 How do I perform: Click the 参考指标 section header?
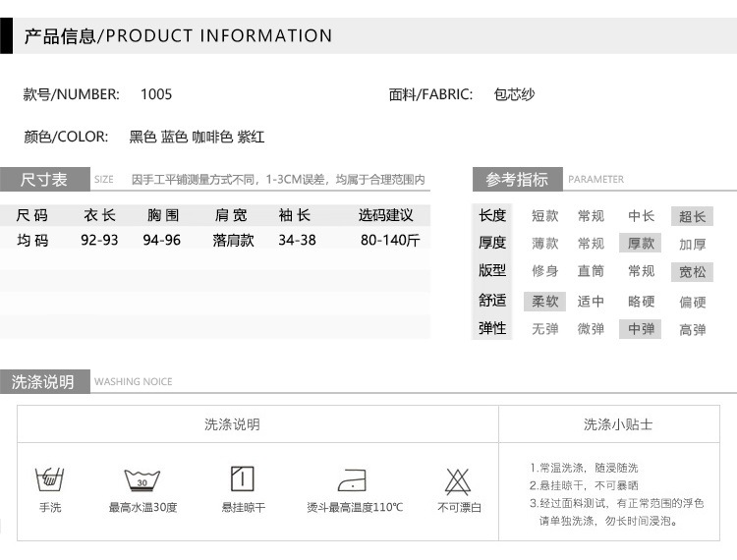point(518,180)
